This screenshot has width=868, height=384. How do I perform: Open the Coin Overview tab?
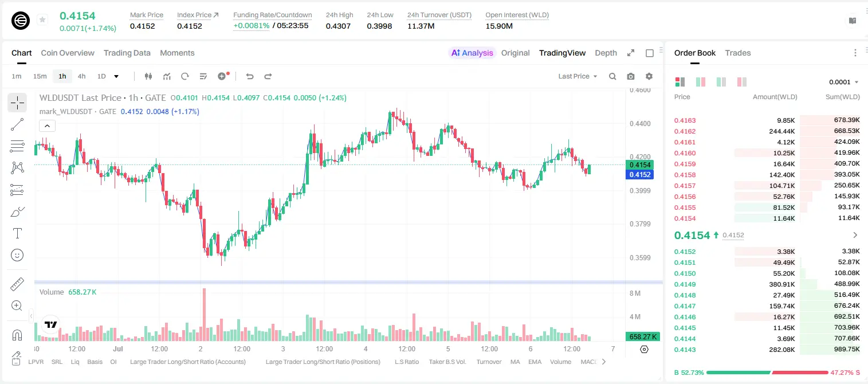(68, 53)
